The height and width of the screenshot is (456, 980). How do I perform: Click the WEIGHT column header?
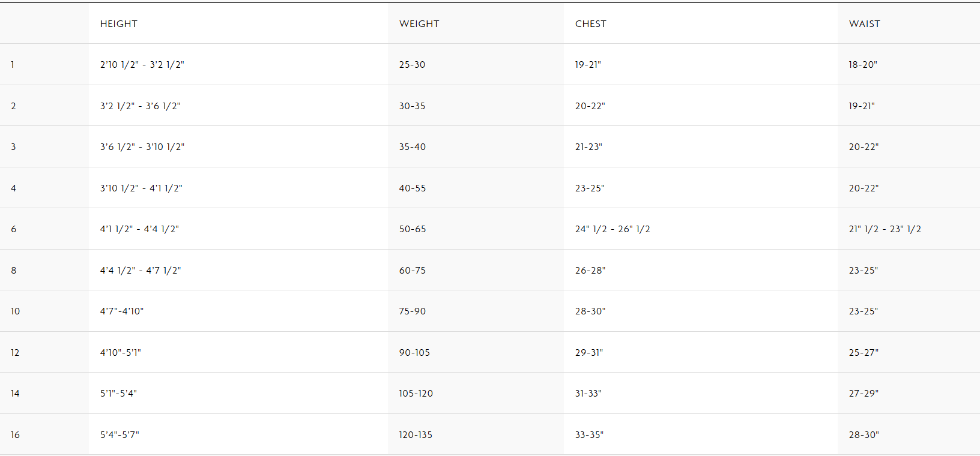[419, 24]
